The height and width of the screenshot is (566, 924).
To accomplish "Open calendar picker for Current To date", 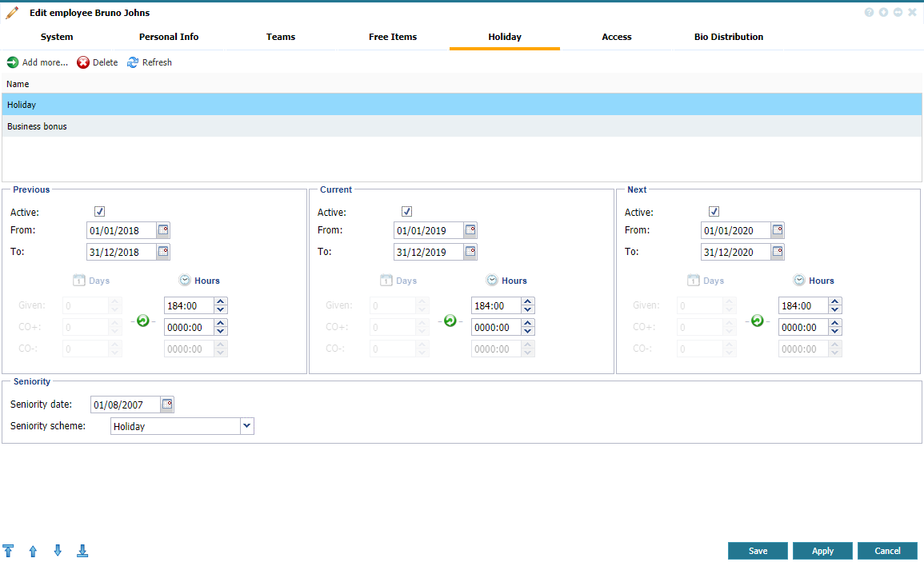I will pyautogui.click(x=470, y=252).
